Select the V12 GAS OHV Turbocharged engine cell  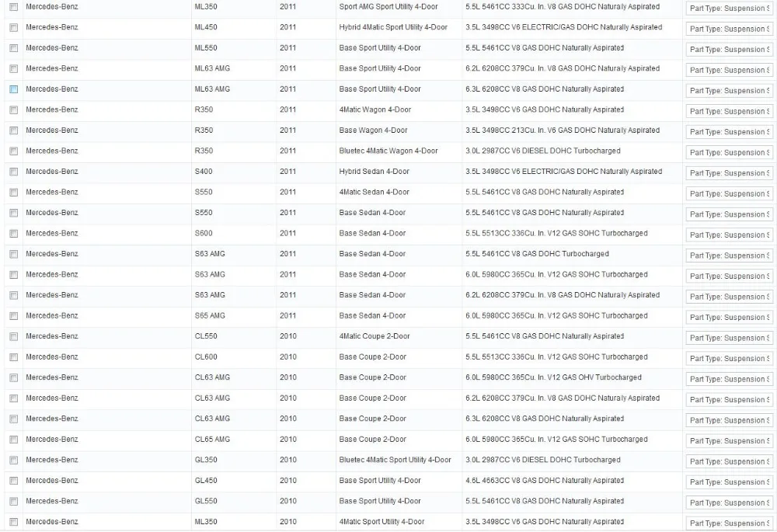(x=553, y=377)
